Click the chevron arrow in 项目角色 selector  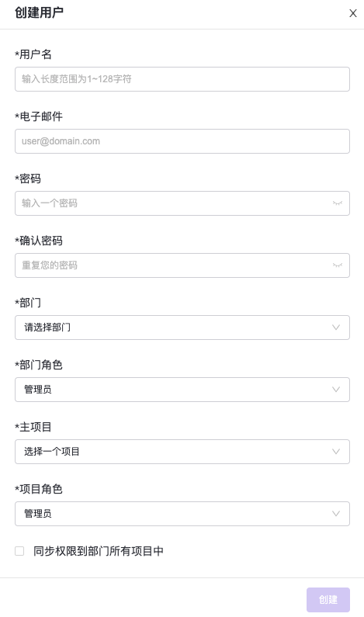(335, 514)
